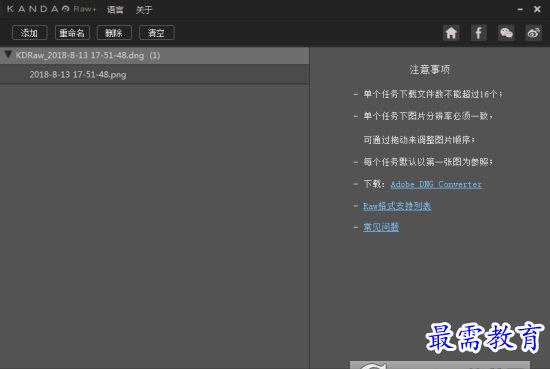
Task: Open the Raw格式支持列表 link
Action: (x=397, y=206)
